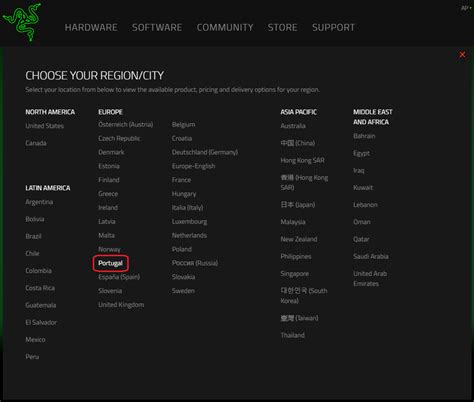Select España (Spain)

pyautogui.click(x=119, y=277)
